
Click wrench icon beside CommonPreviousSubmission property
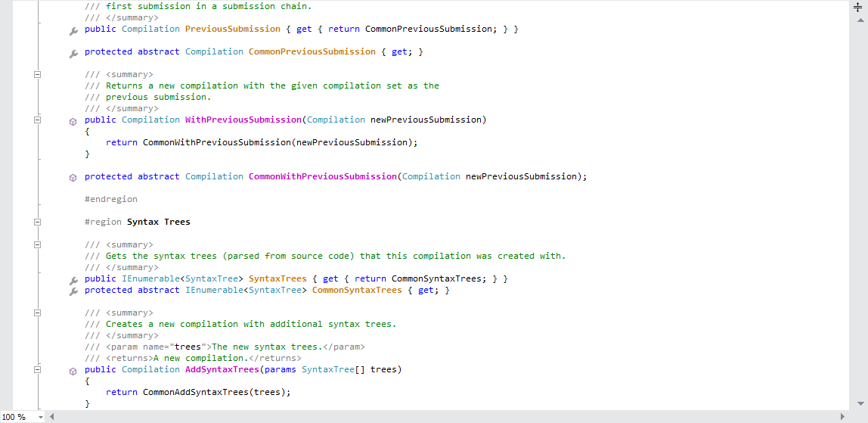73,54
